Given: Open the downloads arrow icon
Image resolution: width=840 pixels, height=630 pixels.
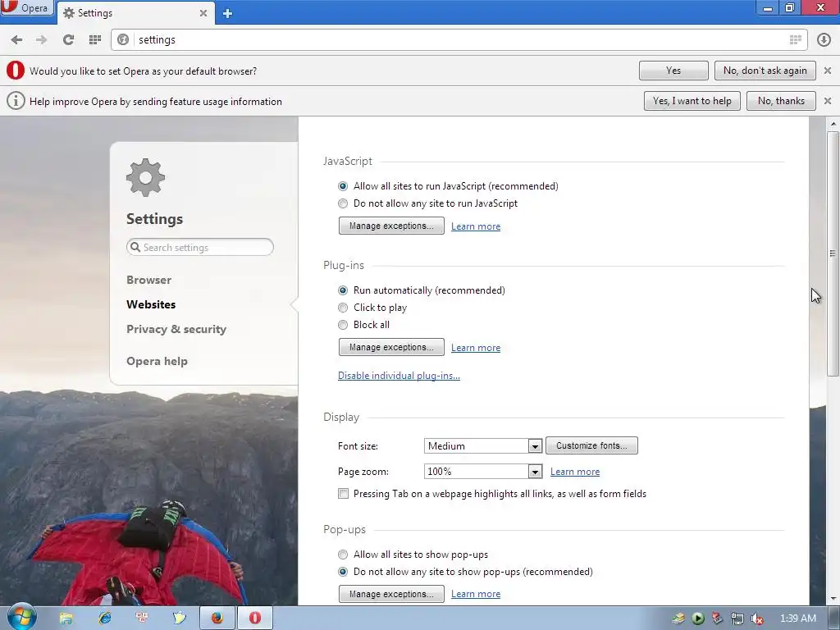Looking at the screenshot, I should [x=824, y=39].
